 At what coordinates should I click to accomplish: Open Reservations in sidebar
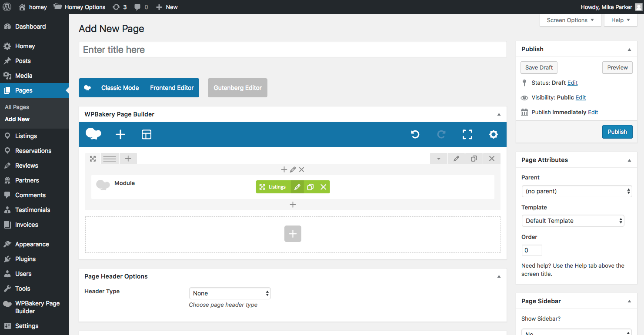pyautogui.click(x=34, y=151)
